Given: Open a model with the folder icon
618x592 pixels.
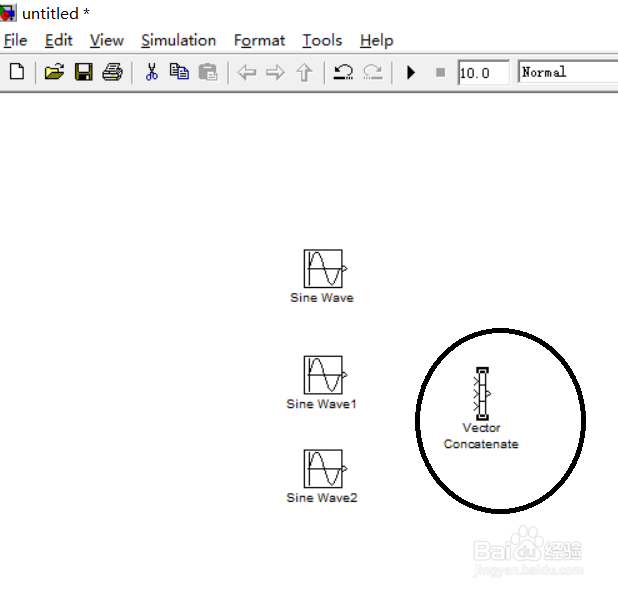Looking at the screenshot, I should point(54,72).
